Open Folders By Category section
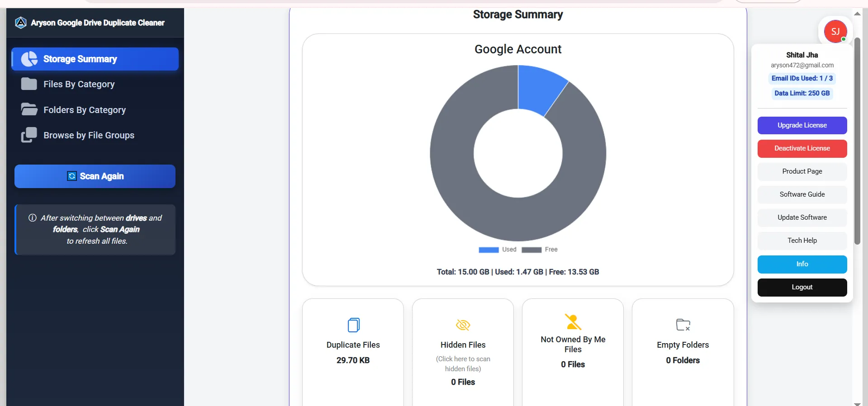The width and height of the screenshot is (868, 406). tap(95, 110)
